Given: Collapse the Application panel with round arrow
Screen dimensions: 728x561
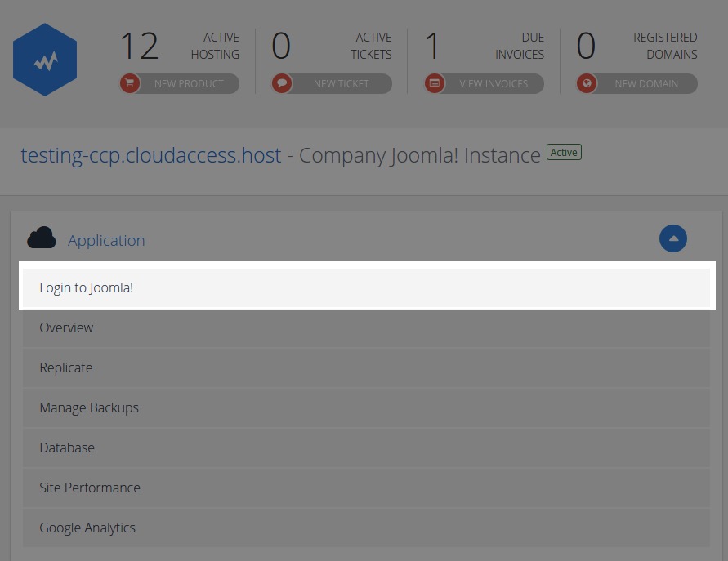Looking at the screenshot, I should click(672, 238).
